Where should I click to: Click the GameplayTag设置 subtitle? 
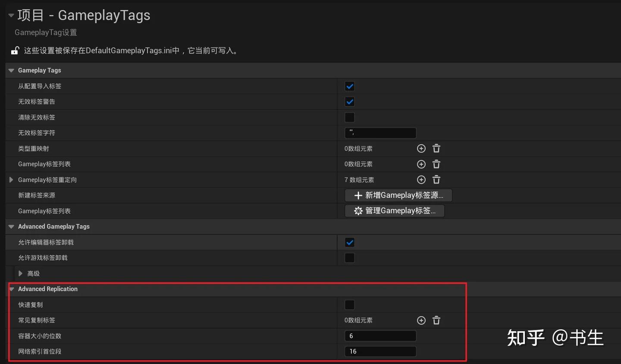point(46,32)
